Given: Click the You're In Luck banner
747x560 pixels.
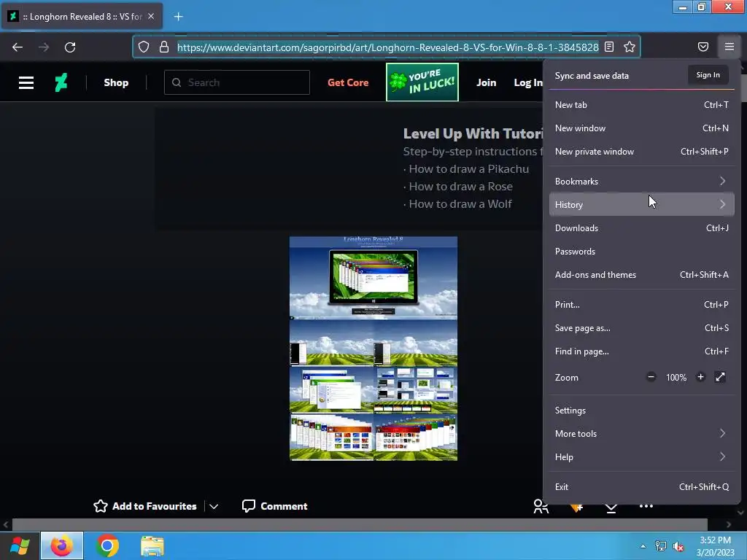Looking at the screenshot, I should click(422, 82).
